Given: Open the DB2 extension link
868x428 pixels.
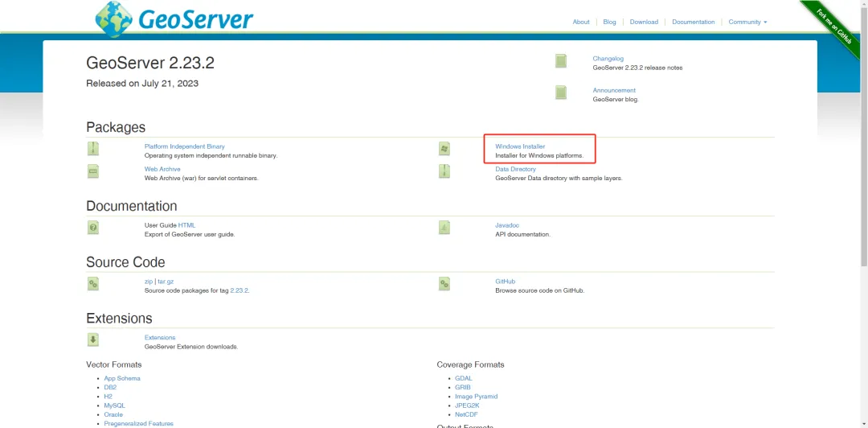Looking at the screenshot, I should coord(110,388).
